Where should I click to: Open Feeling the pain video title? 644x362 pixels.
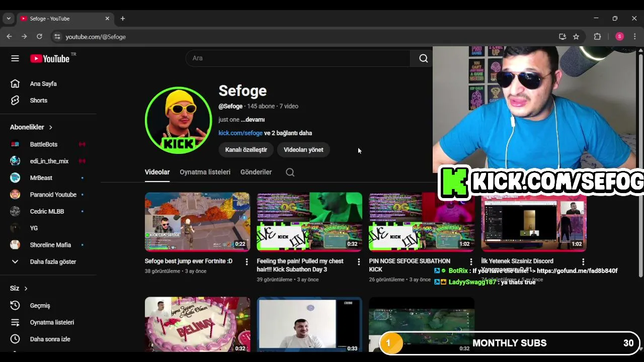click(x=300, y=265)
